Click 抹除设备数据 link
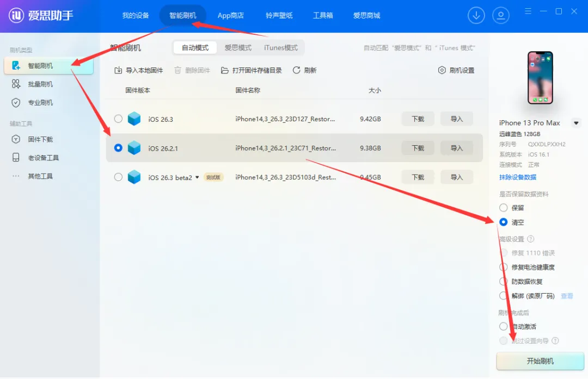 [x=518, y=177]
